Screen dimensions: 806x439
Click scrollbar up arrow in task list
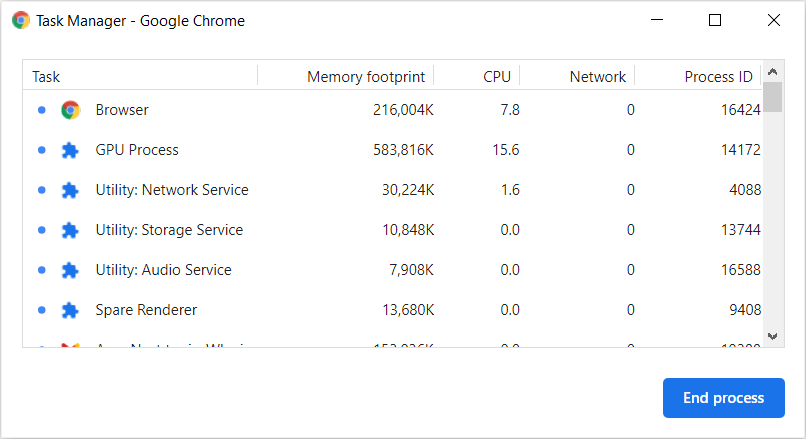pos(773,71)
